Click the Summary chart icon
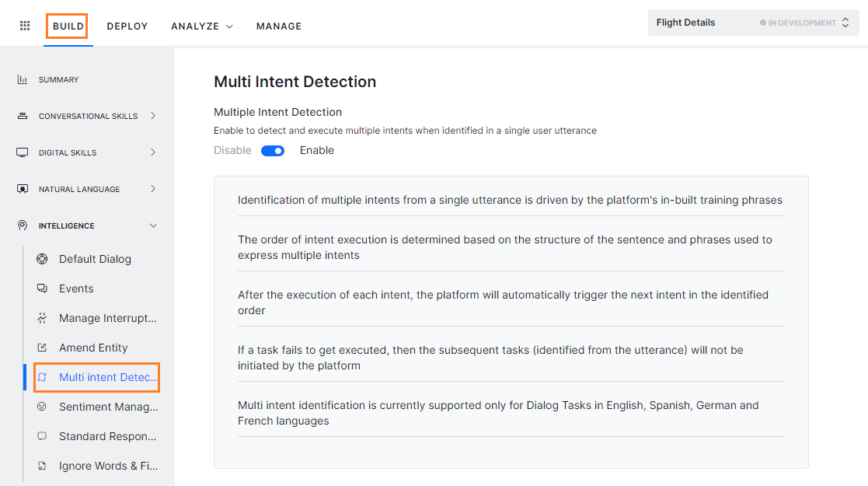Image resolution: width=868 pixels, height=486 pixels. click(x=21, y=79)
